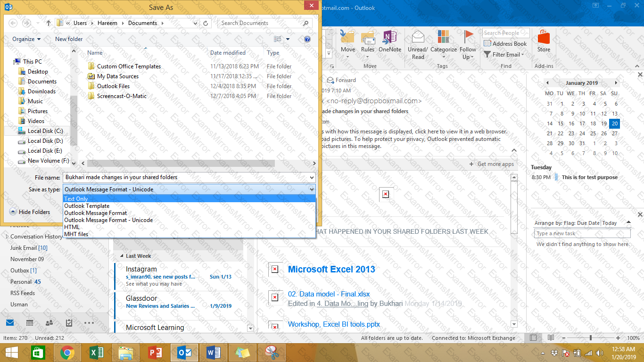Viewport: 644px width, 362px height.
Task: Go to next month in the calendar
Action: [x=616, y=83]
